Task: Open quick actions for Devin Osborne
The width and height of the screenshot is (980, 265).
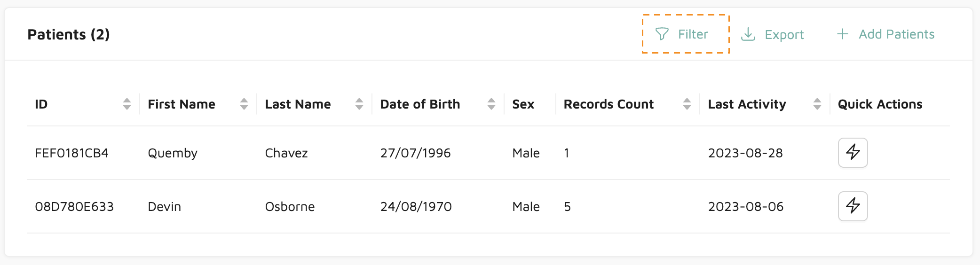Action: (x=853, y=206)
